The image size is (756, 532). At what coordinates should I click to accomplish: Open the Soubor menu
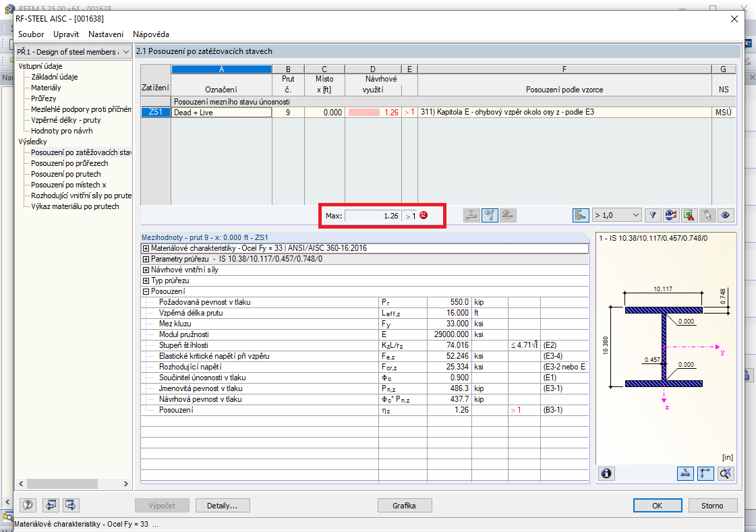click(31, 34)
